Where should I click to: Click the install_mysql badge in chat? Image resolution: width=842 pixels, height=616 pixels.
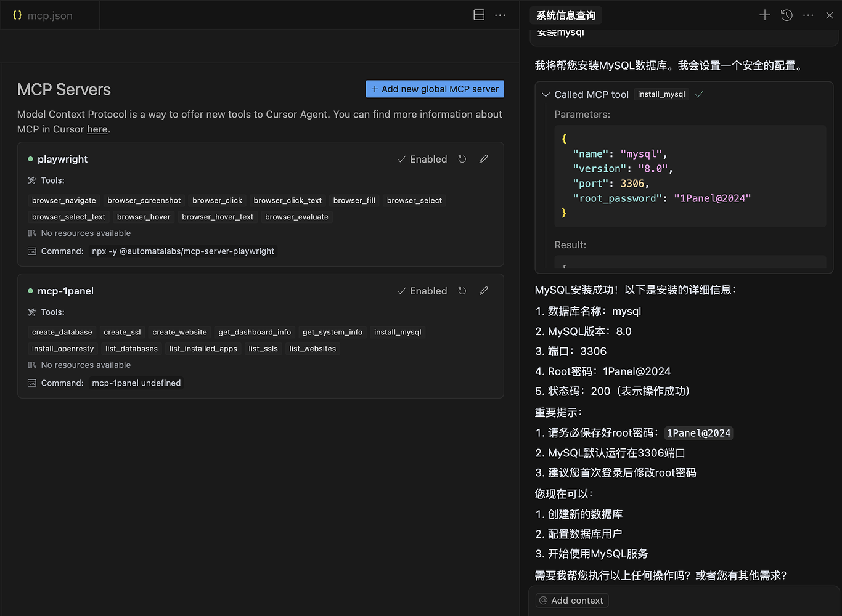coord(661,94)
